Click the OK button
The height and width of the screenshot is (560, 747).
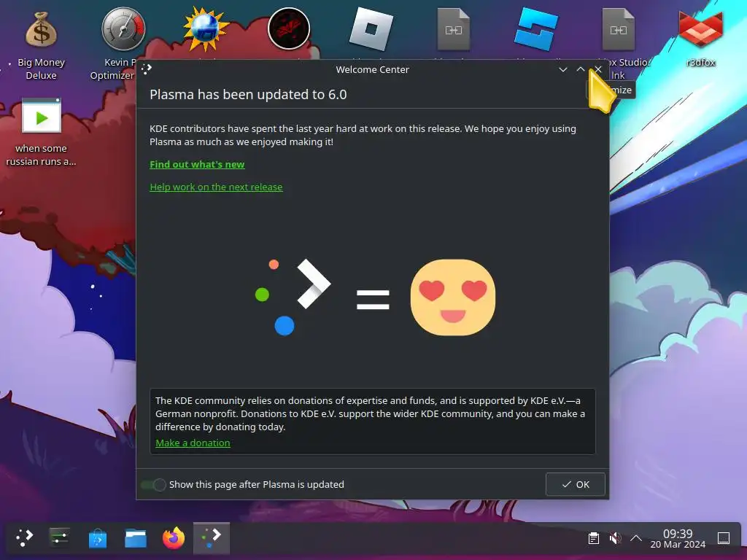tap(576, 484)
